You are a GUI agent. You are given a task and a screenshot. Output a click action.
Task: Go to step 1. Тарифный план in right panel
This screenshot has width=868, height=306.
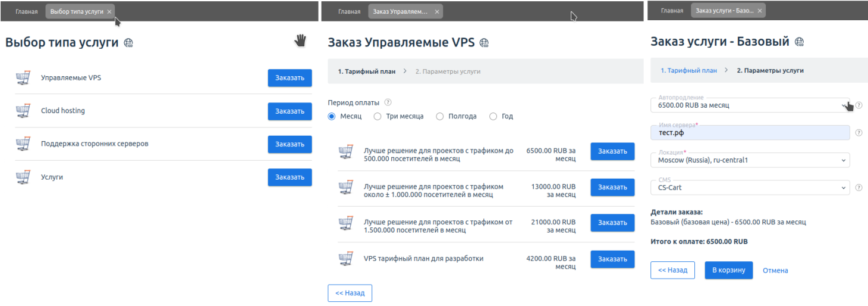pos(688,70)
